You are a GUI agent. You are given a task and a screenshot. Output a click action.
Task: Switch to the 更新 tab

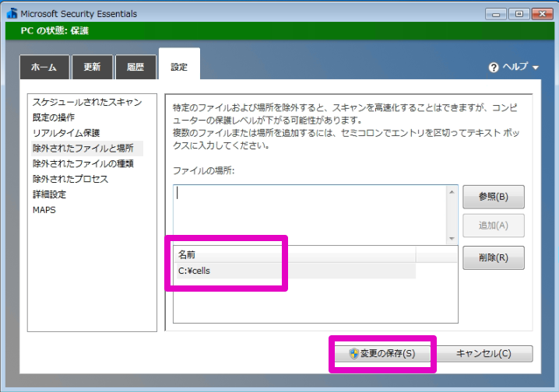(93, 67)
